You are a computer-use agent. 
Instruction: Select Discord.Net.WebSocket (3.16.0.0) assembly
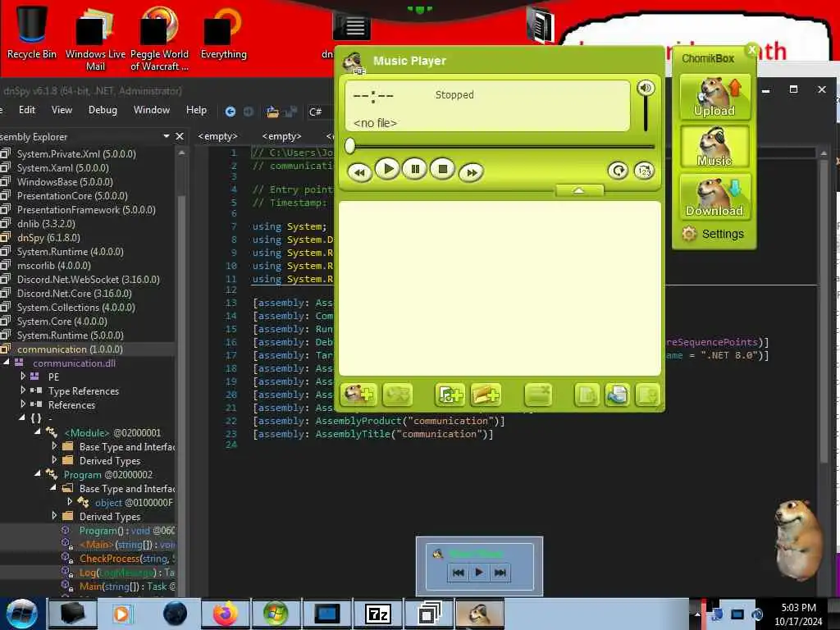(88, 279)
